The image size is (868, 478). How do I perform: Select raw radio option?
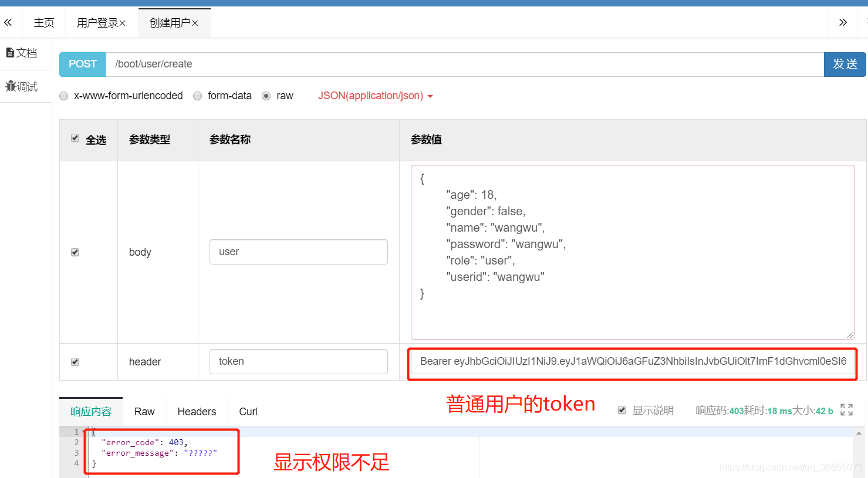click(x=266, y=96)
